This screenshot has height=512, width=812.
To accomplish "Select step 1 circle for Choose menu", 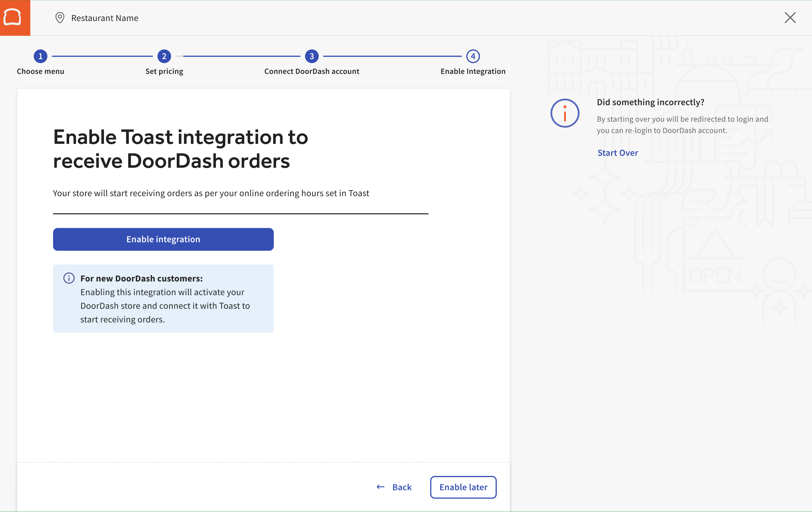I will (x=41, y=56).
